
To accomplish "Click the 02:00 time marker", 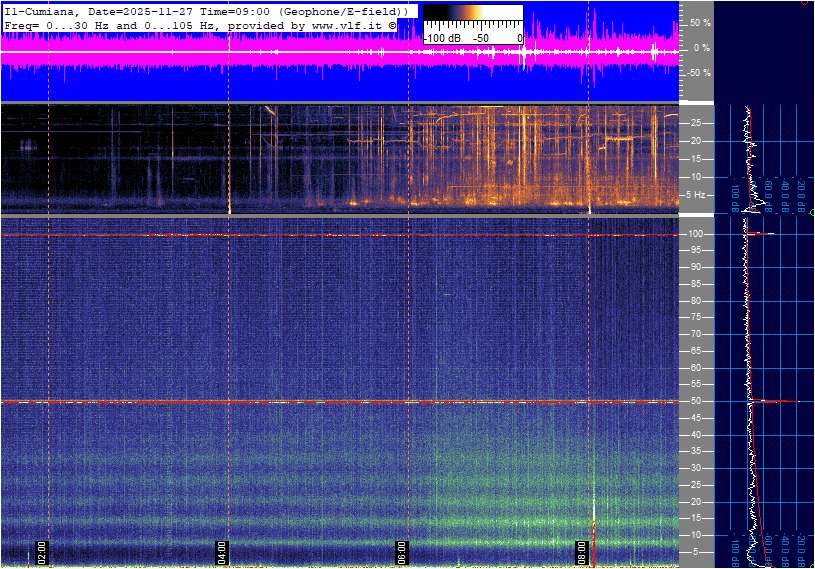I will click(x=43, y=551).
